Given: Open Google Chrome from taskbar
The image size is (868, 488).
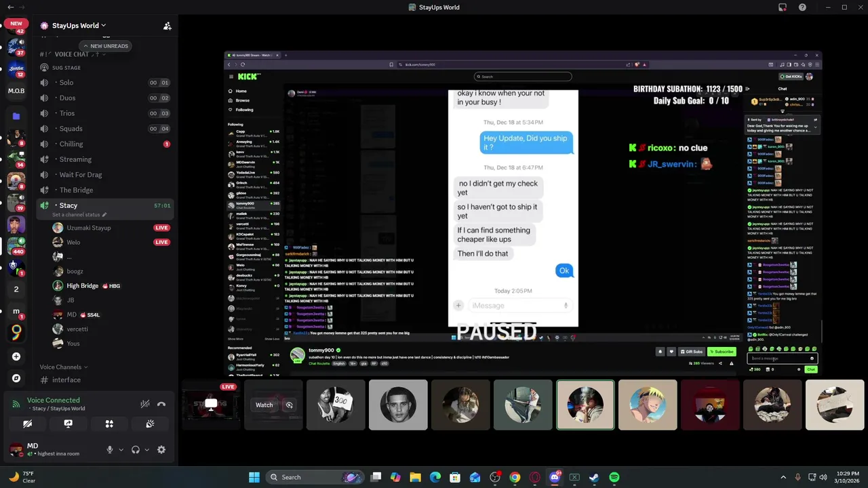Looking at the screenshot, I should coord(515,477).
